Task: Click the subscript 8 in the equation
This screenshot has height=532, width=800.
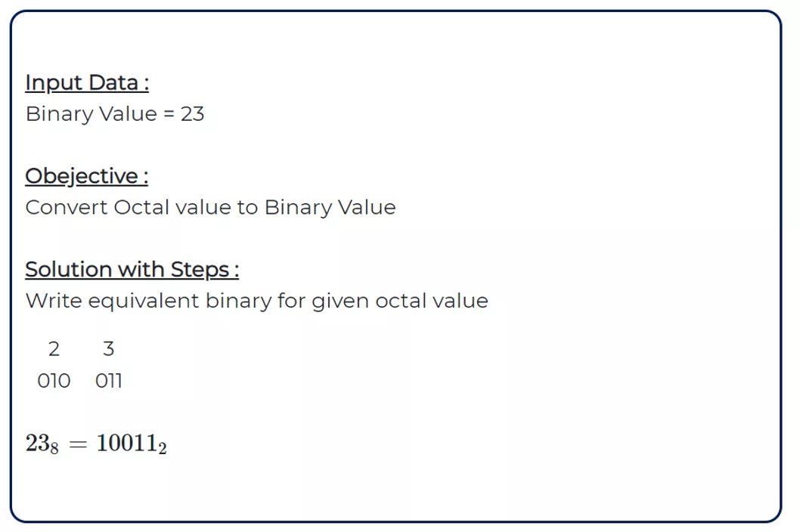Action: point(54,448)
